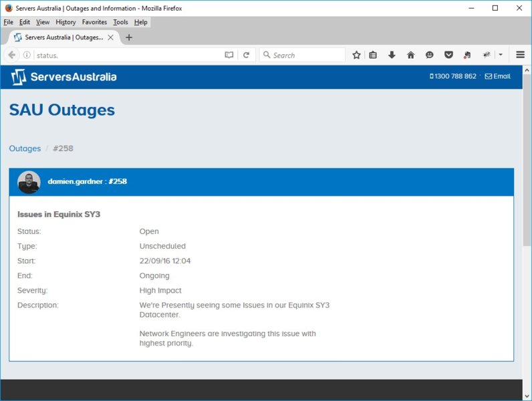The image size is (532, 401).
Task: Select the Servers Australia Outages tab
Action: [x=63, y=37]
